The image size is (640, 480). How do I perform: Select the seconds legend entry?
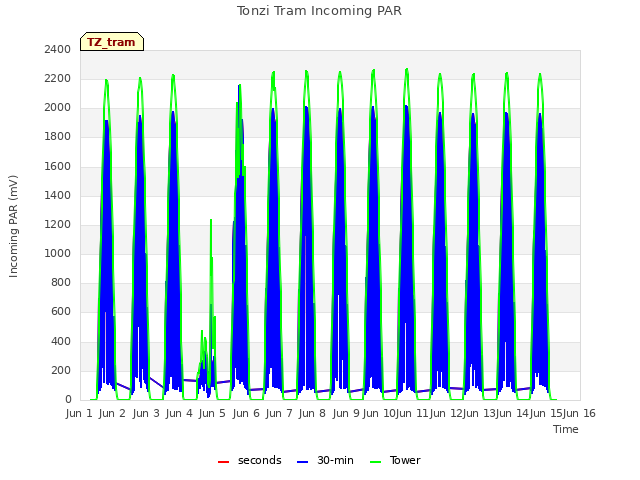coord(250,460)
